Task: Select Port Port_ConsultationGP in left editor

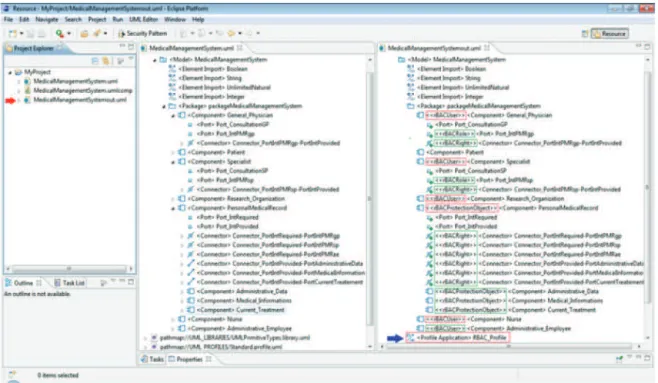Action: (x=232, y=125)
